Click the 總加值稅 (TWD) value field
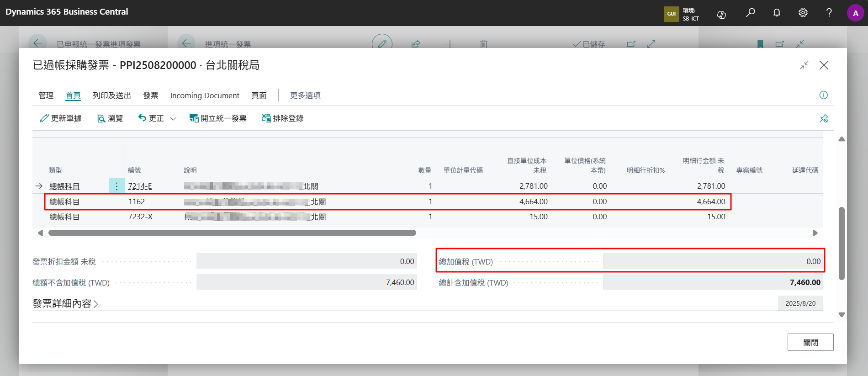The image size is (868, 376). [713, 261]
